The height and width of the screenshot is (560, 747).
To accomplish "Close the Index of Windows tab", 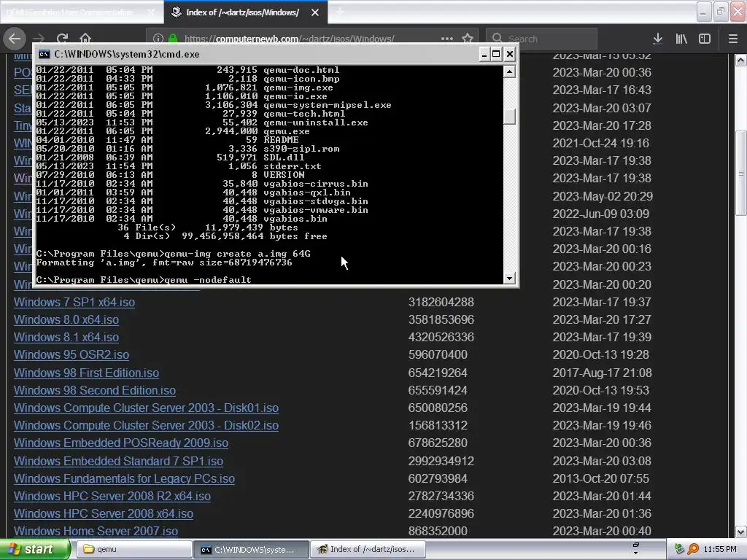I will (315, 12).
